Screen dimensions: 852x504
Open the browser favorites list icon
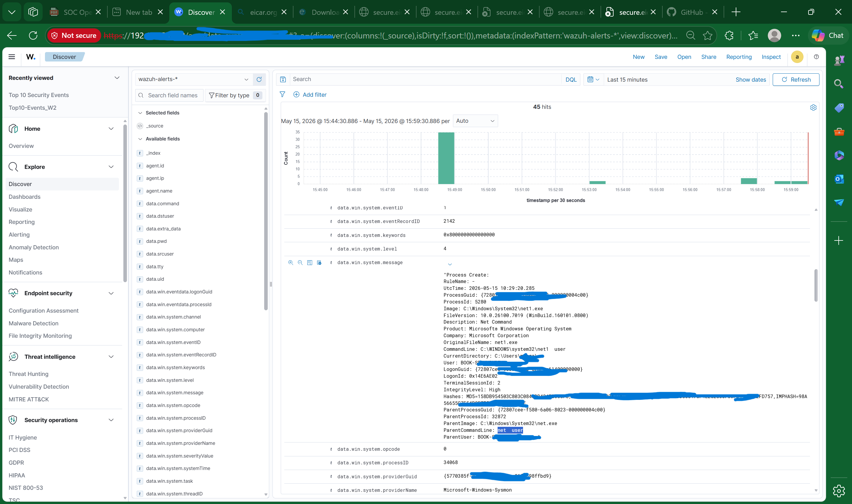753,35
